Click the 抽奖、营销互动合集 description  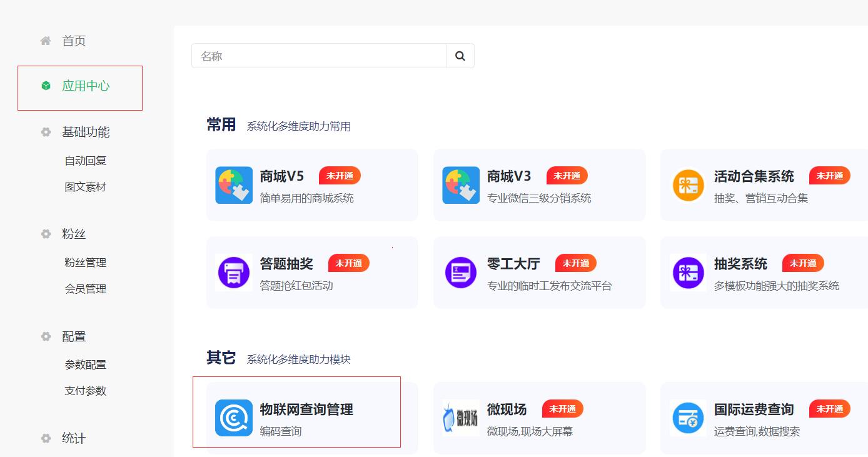[761, 198]
